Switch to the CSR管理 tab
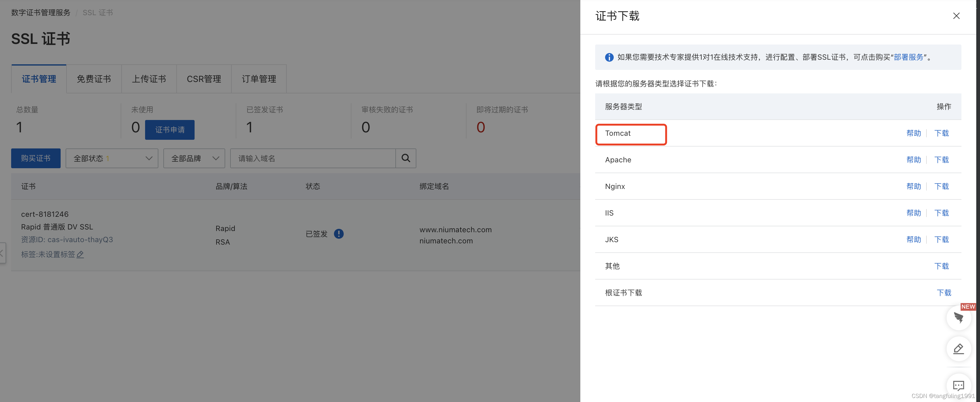 point(204,79)
